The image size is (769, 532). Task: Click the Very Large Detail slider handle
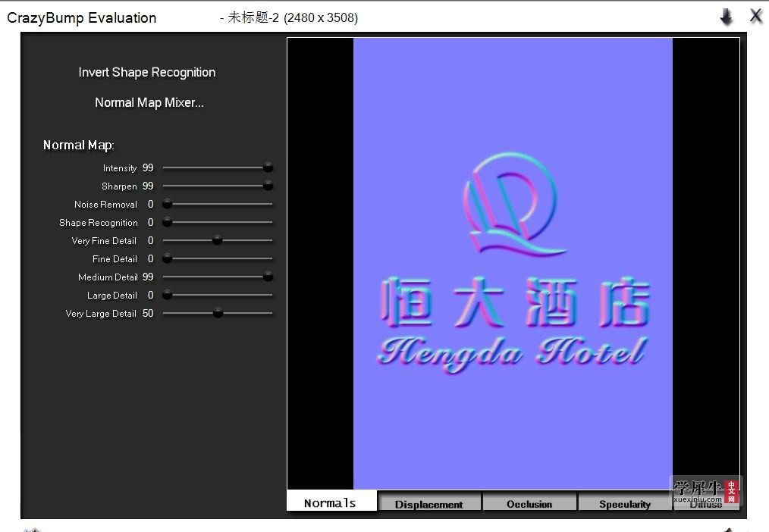click(x=218, y=313)
